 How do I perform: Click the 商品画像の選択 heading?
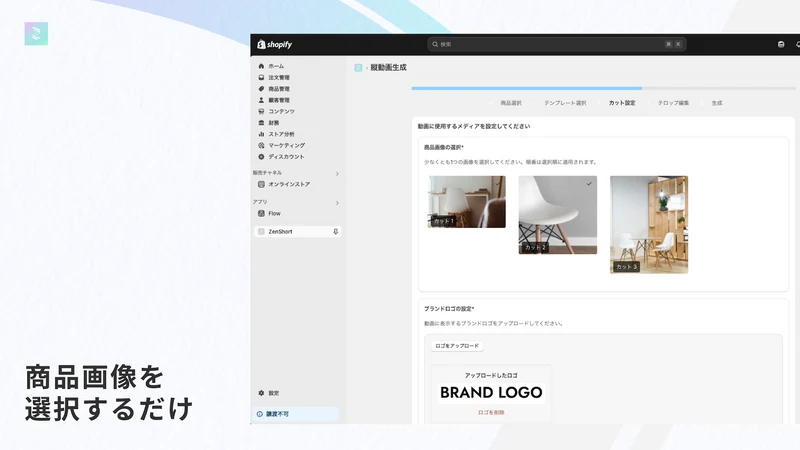coord(443,147)
